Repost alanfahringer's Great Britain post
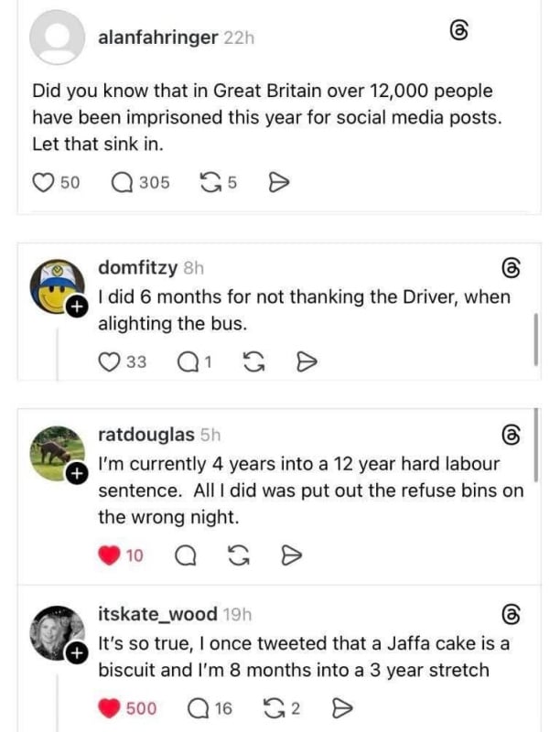The image size is (560, 732). coord(210,183)
